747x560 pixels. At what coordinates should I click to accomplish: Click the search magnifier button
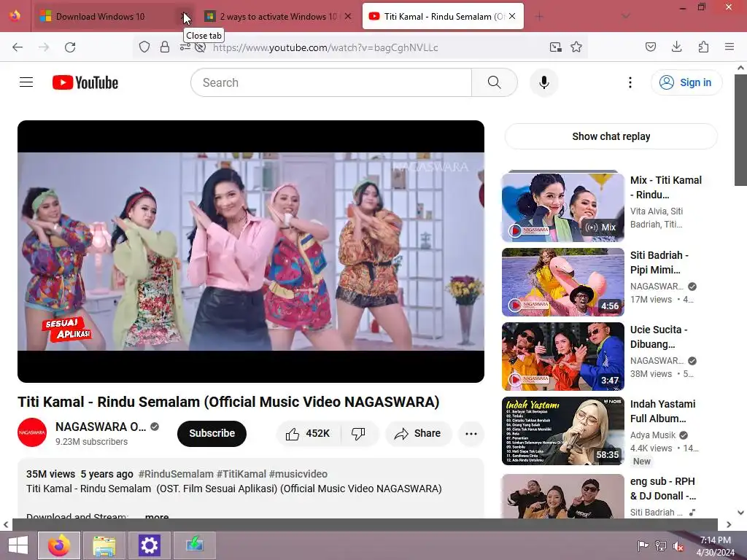[x=494, y=82]
